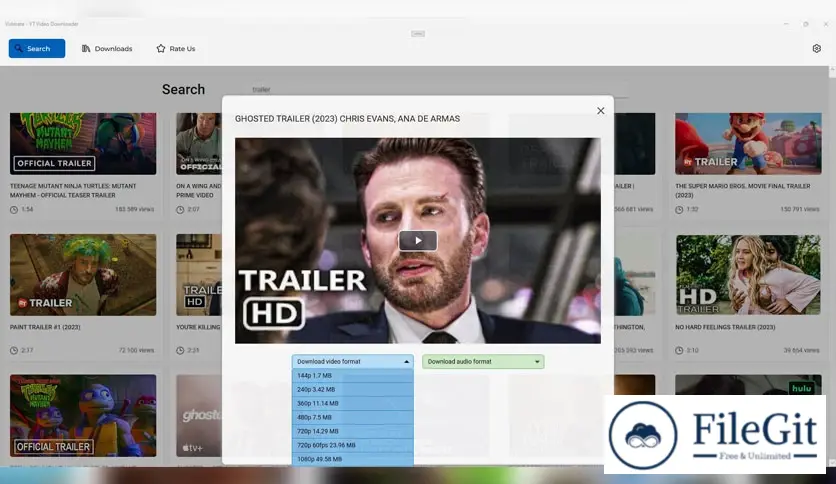Collapse the Download video format dropdown
Image resolution: width=836 pixels, height=484 pixels.
pos(352,361)
